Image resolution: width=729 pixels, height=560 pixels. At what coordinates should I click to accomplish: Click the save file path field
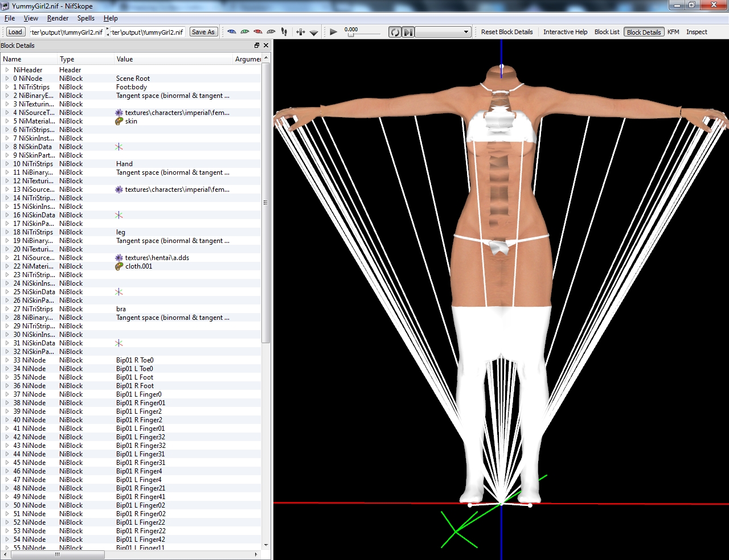[x=148, y=32]
